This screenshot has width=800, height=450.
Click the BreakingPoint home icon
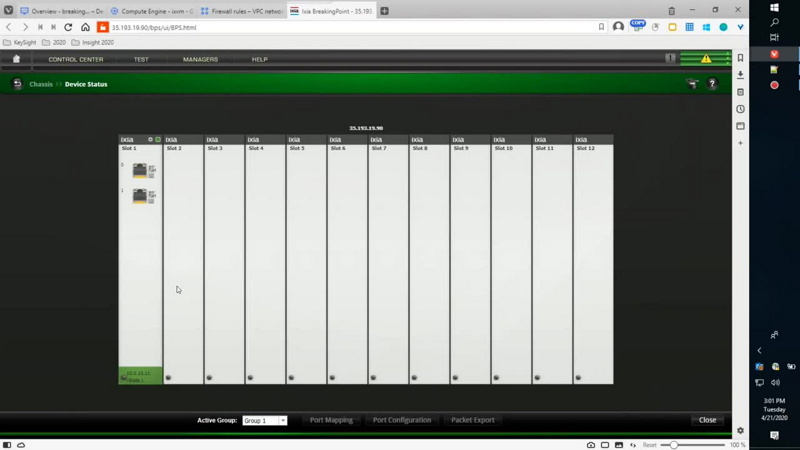(x=16, y=59)
